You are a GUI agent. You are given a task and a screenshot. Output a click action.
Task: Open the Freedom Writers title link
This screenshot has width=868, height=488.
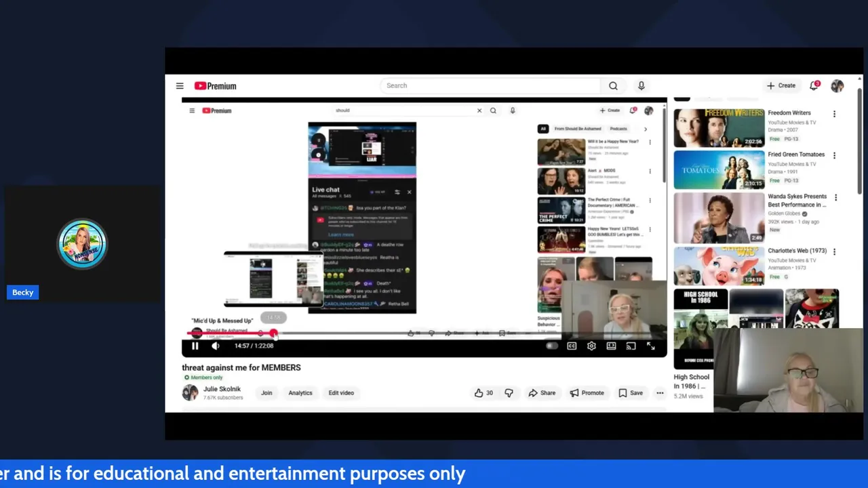[x=789, y=113]
